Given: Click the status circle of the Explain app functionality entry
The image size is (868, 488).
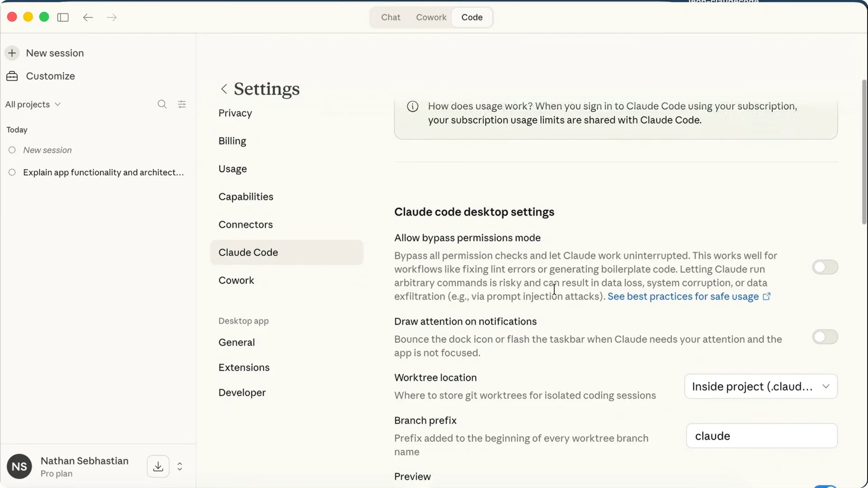Looking at the screenshot, I should point(12,172).
